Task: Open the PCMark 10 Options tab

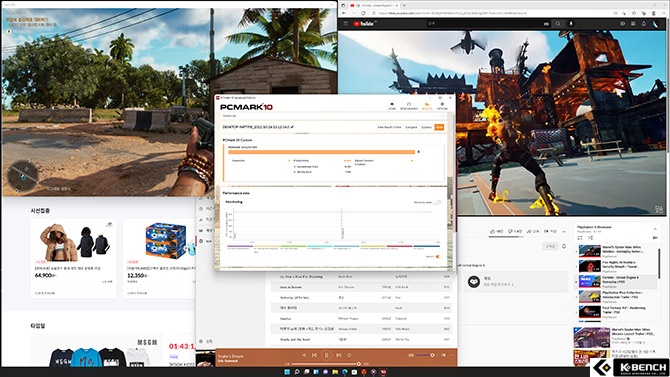Action: pos(442,106)
